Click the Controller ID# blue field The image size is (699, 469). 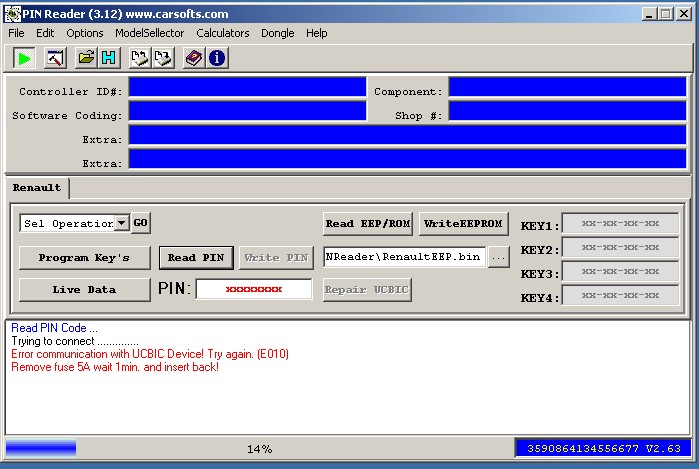(247, 87)
